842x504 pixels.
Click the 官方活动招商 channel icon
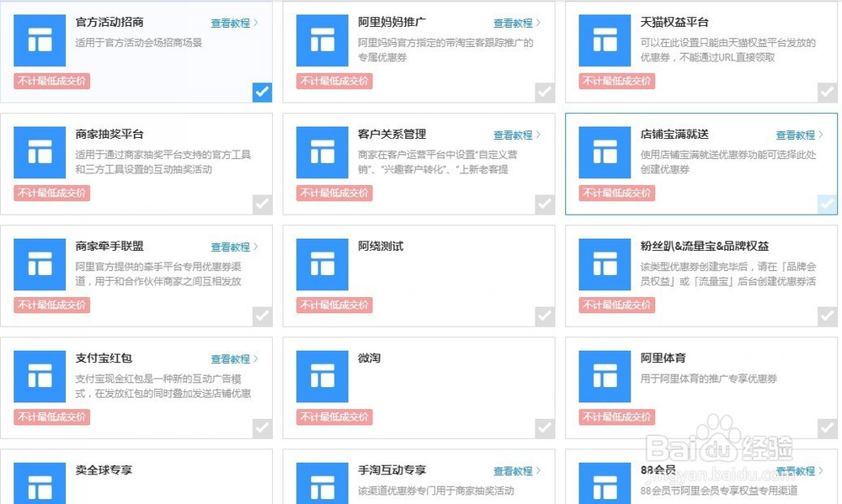pyautogui.click(x=40, y=40)
